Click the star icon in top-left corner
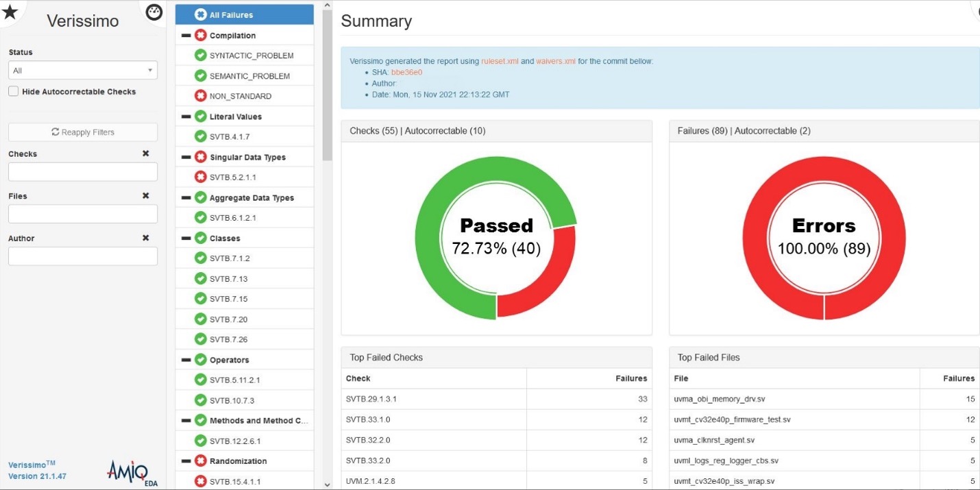The width and height of the screenshot is (980, 490). (10, 10)
